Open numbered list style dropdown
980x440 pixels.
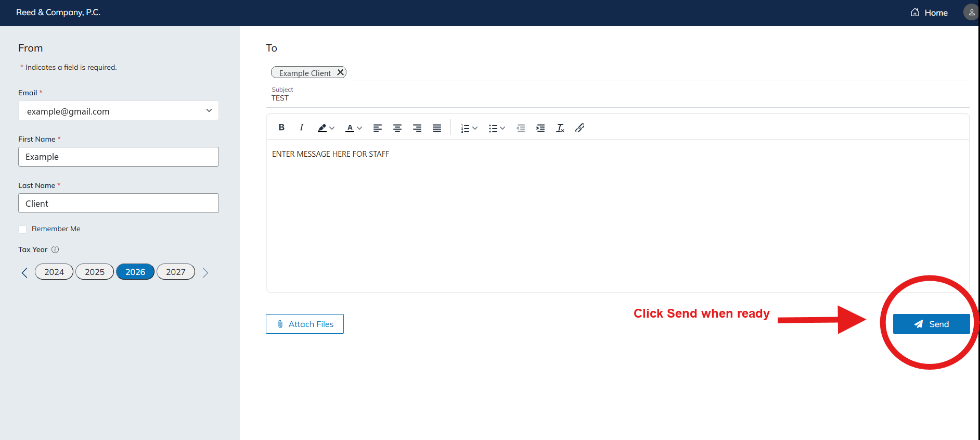[475, 128]
